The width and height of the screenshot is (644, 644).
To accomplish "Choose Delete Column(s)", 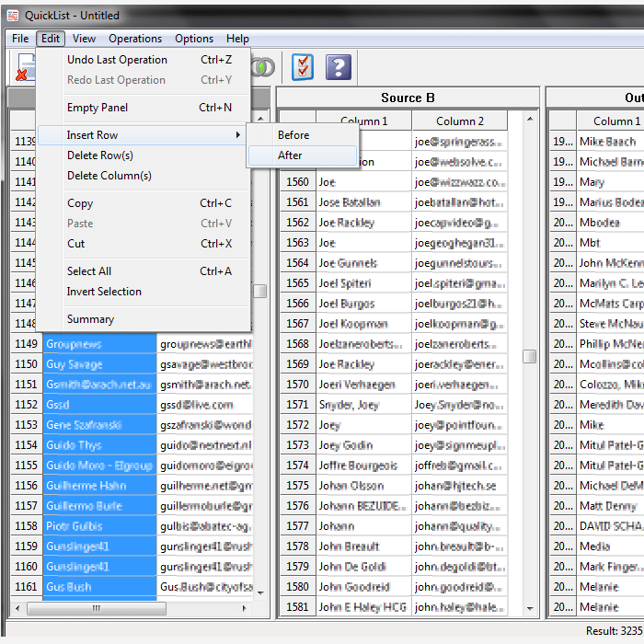I will click(x=144, y=176).
